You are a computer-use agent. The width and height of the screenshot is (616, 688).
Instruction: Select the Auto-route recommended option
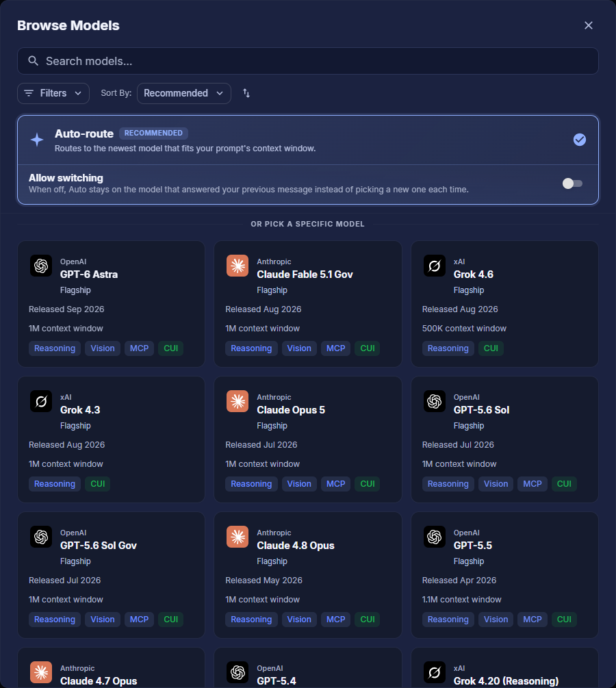click(x=308, y=140)
